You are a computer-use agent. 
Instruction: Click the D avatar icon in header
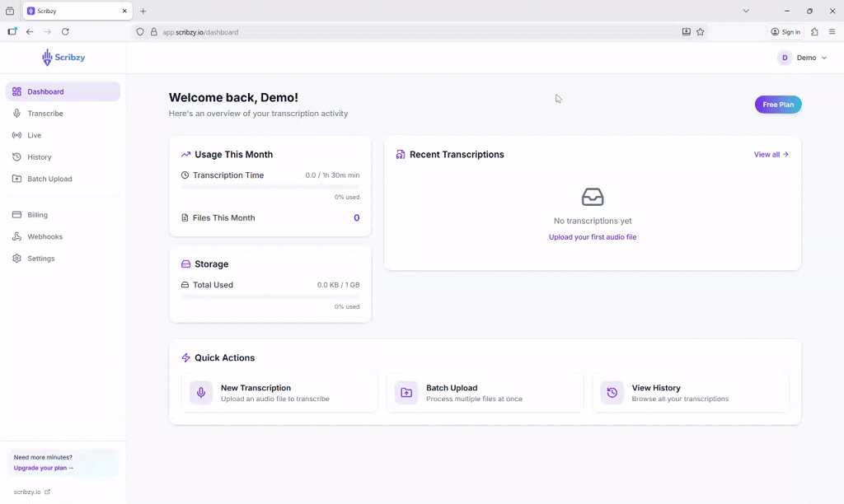pyautogui.click(x=784, y=58)
